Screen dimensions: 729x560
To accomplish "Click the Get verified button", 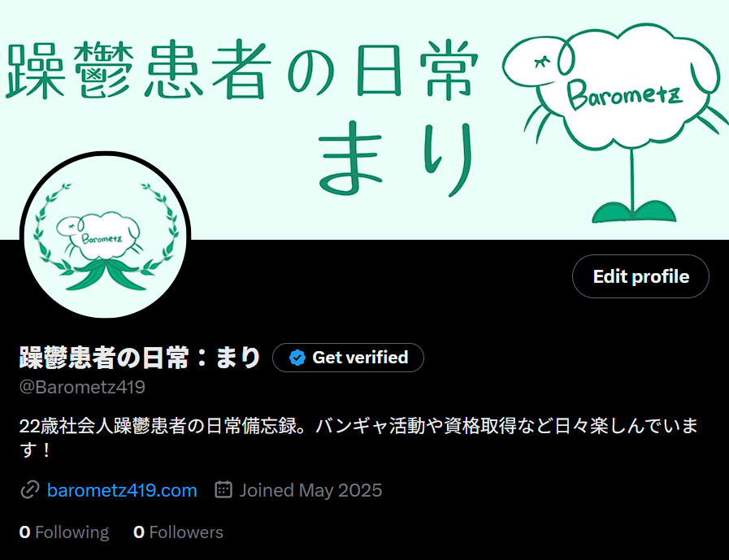I will pyautogui.click(x=348, y=358).
